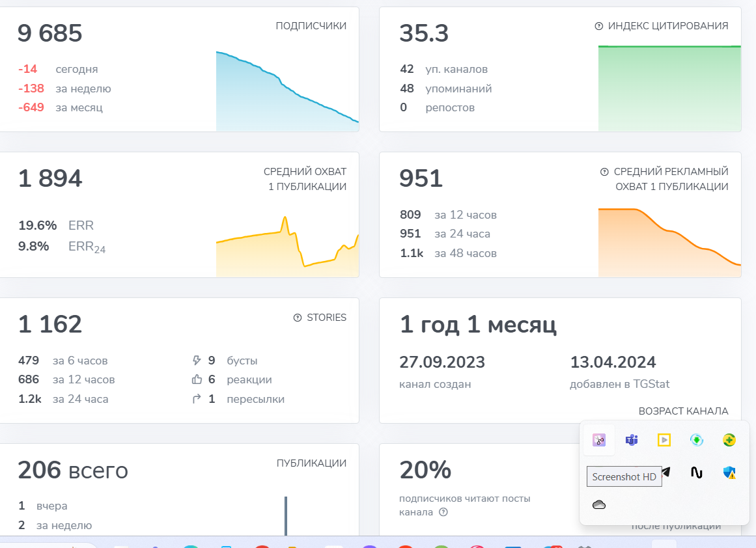Click '19.6% ERR' value

point(56,225)
